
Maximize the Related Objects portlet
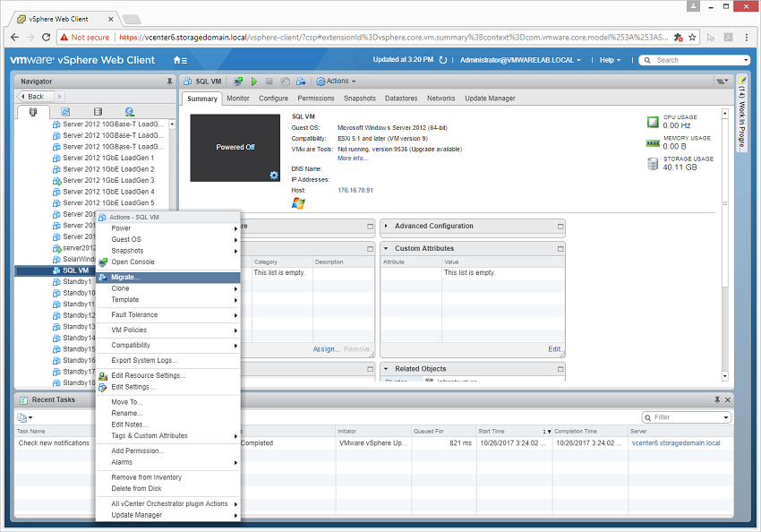pyautogui.click(x=560, y=369)
